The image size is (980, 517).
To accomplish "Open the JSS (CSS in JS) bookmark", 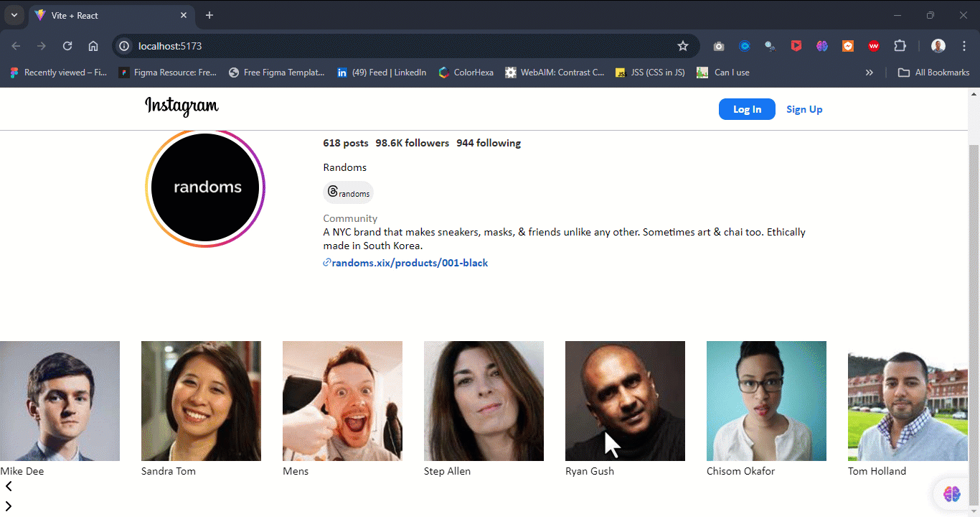I will pos(651,73).
